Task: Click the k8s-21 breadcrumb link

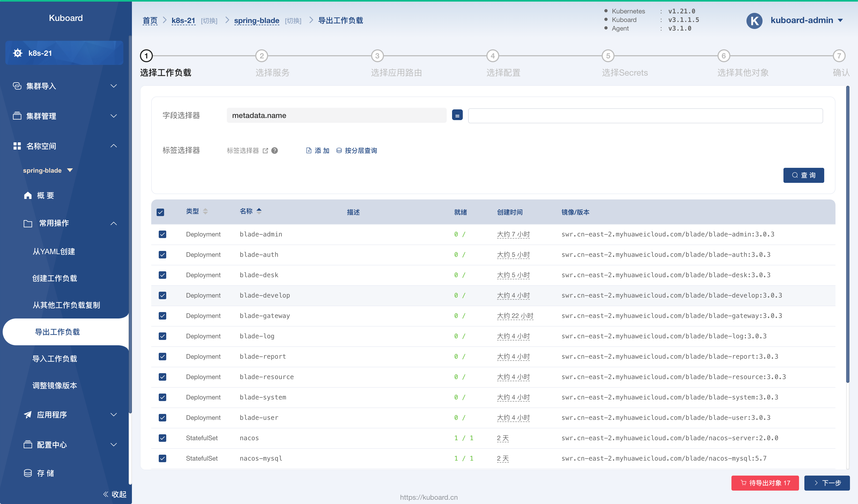Action: pyautogui.click(x=183, y=20)
